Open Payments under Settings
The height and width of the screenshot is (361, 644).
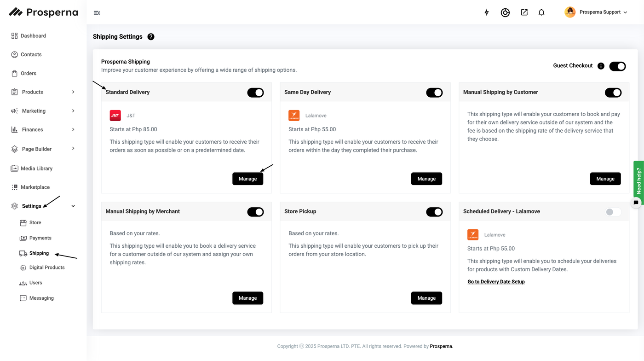[x=40, y=238]
